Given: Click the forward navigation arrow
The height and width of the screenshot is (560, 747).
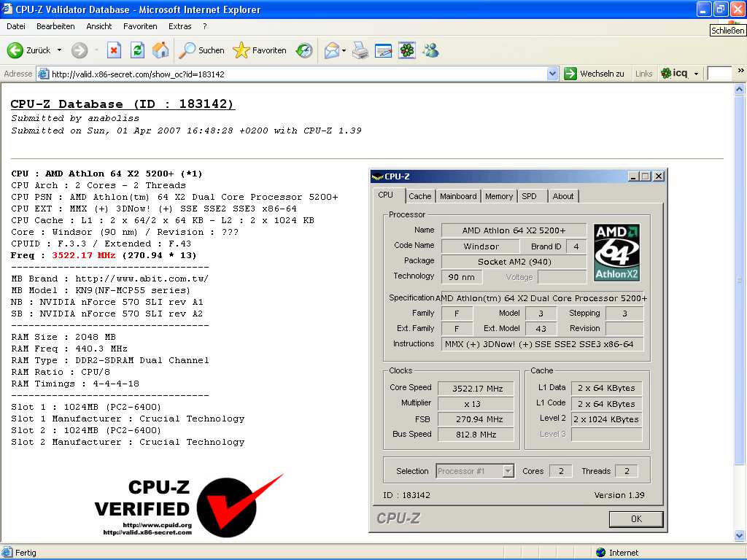Looking at the screenshot, I should coord(80,50).
